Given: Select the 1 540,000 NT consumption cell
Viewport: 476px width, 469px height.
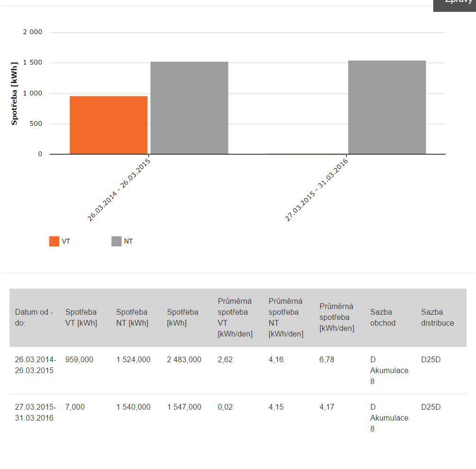Looking at the screenshot, I should click(133, 407).
